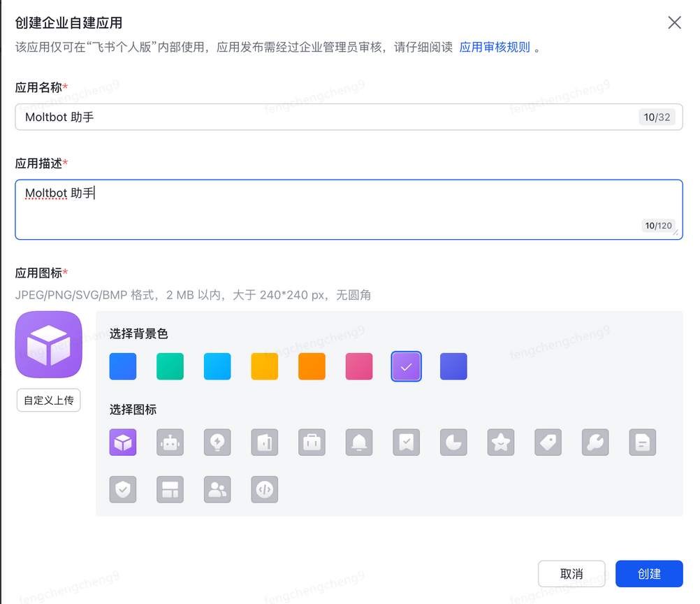Select the blue background color
The height and width of the screenshot is (604, 700).
click(123, 366)
